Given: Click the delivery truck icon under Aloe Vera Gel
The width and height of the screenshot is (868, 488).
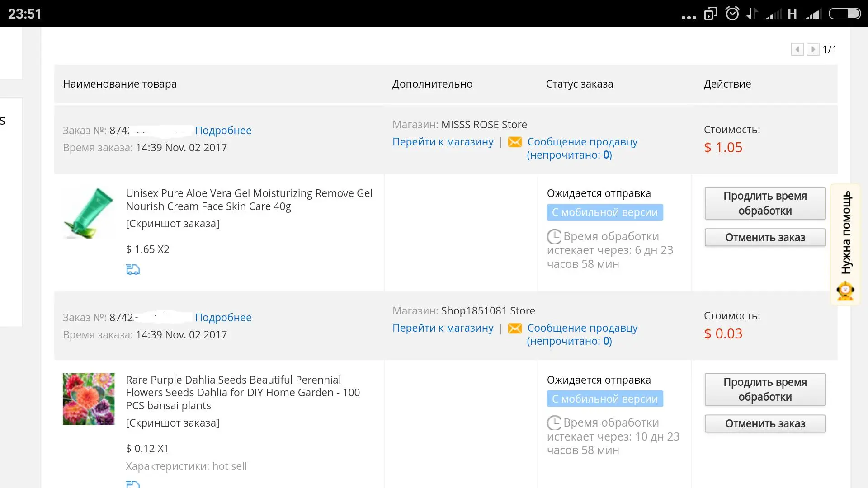Looking at the screenshot, I should [x=133, y=270].
